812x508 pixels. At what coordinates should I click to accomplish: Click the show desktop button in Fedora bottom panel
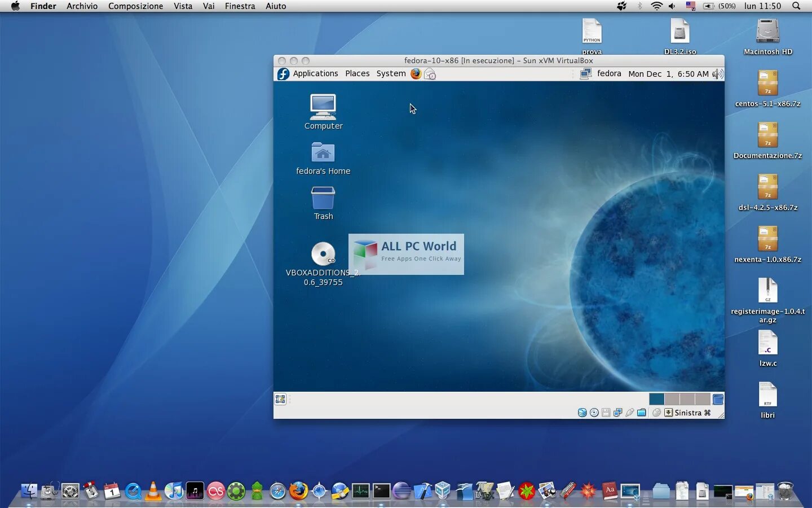coord(280,399)
